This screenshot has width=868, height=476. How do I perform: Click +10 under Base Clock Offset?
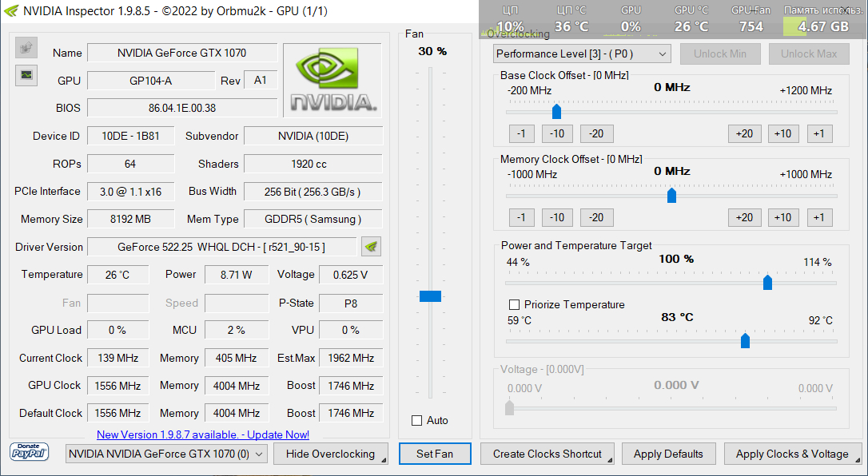(782, 134)
